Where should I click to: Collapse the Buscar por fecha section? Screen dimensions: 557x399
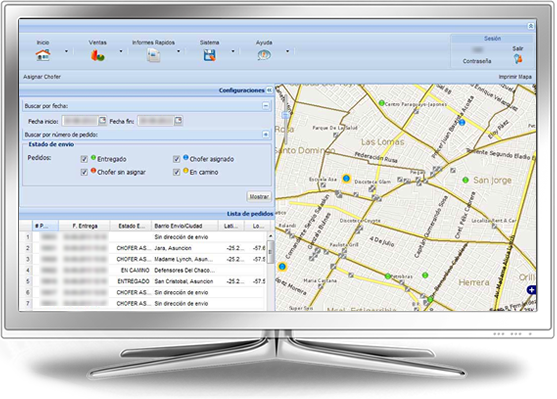pos(266,106)
